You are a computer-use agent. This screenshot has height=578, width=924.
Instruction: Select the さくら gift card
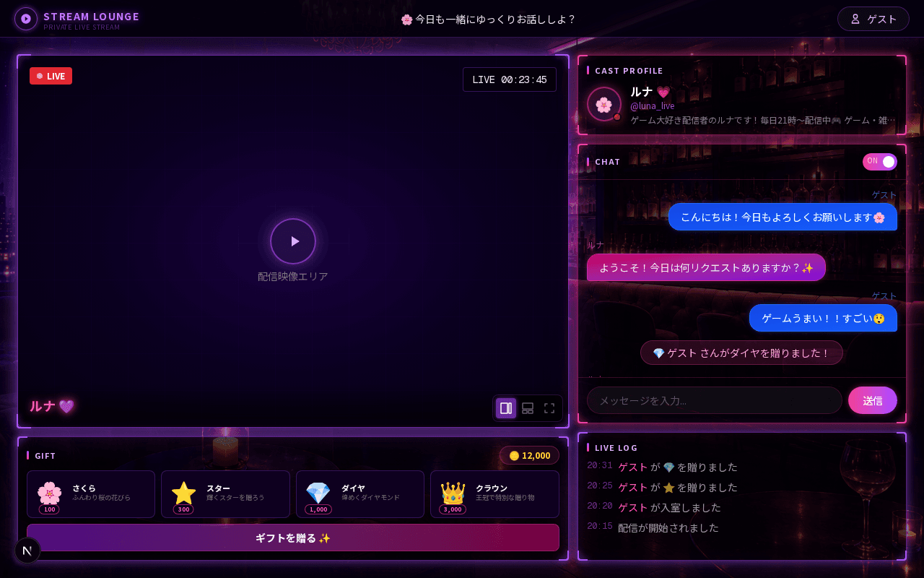[x=91, y=494]
